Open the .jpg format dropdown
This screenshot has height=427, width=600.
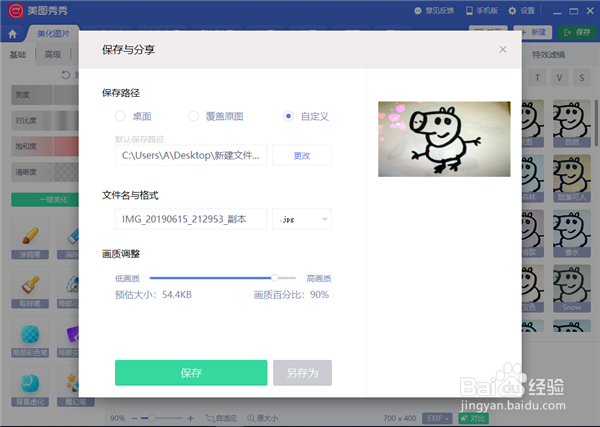coord(302,219)
